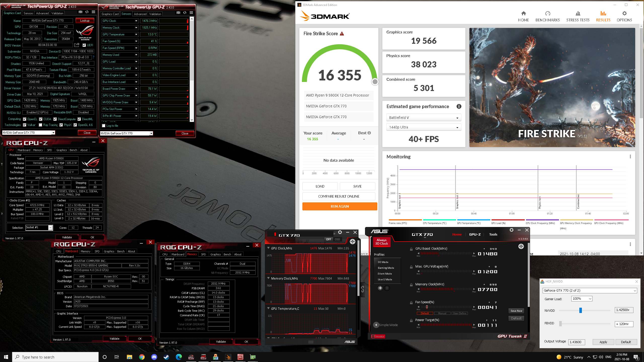Click COMPARE RESULT ONLINE
Screen dimensions: 644x362
[339, 196]
